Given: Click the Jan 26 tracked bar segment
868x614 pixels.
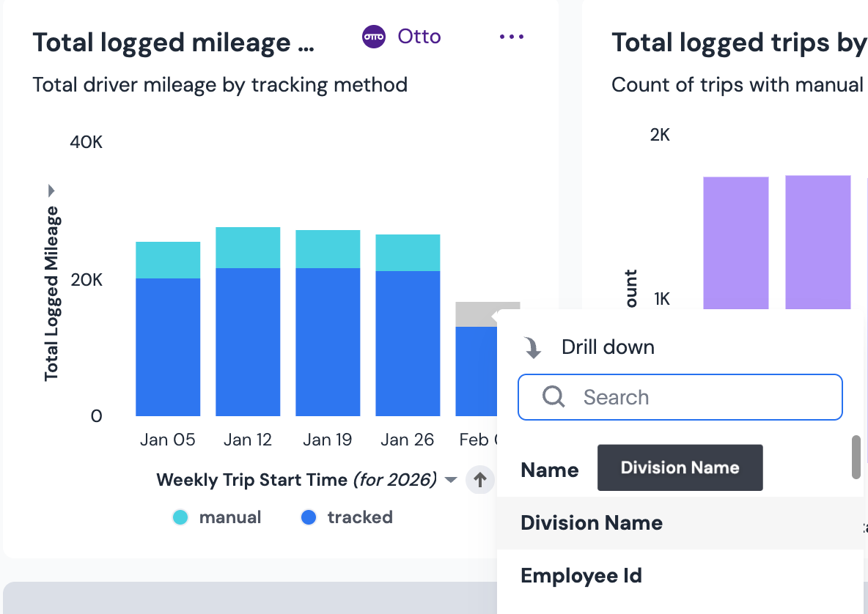Looking at the screenshot, I should [408, 344].
